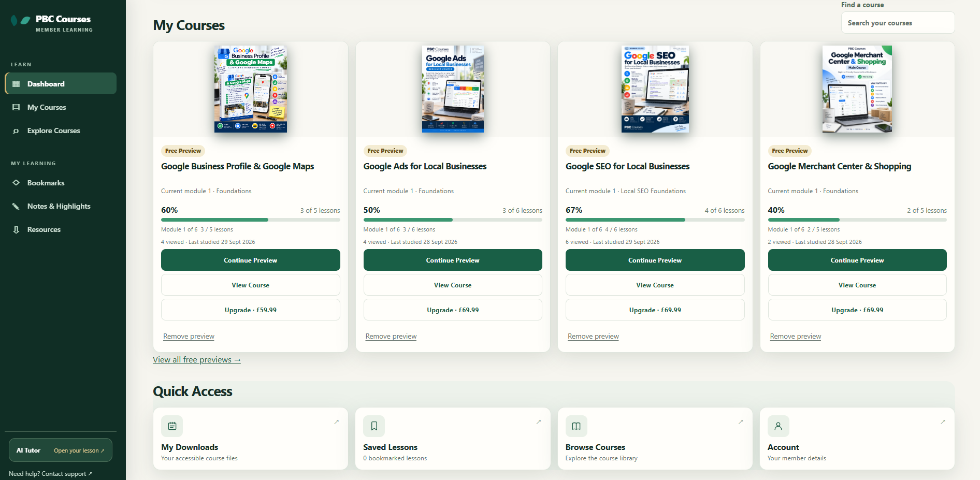
Task: Upgrade Google SEO course for £69.99
Action: pos(655,310)
